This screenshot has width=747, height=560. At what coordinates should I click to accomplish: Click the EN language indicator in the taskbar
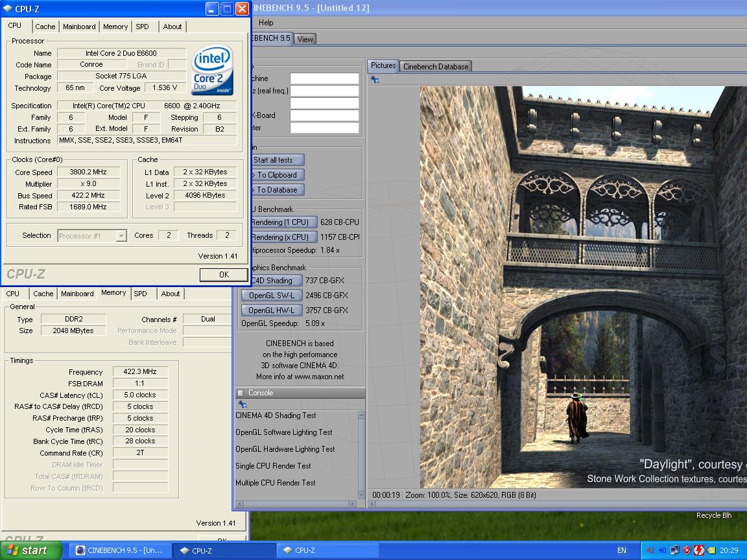click(x=622, y=550)
